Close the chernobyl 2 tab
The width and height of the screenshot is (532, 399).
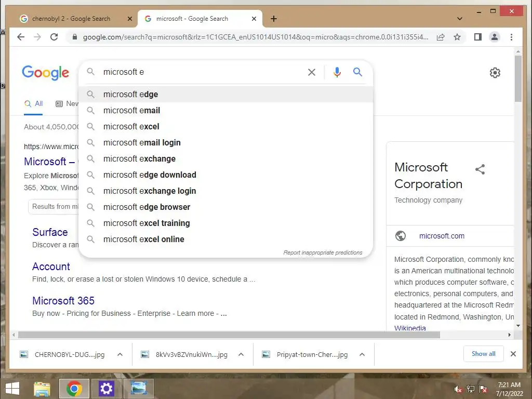[129, 19]
